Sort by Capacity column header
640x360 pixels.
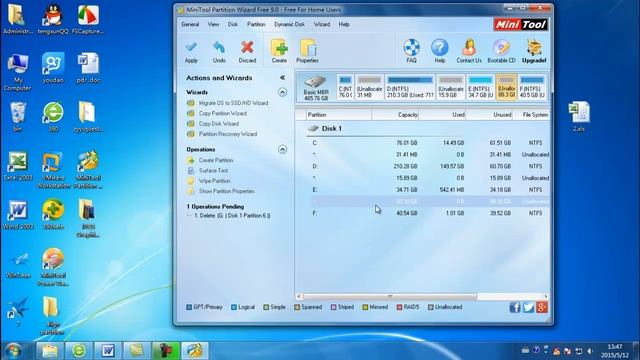pos(396,115)
